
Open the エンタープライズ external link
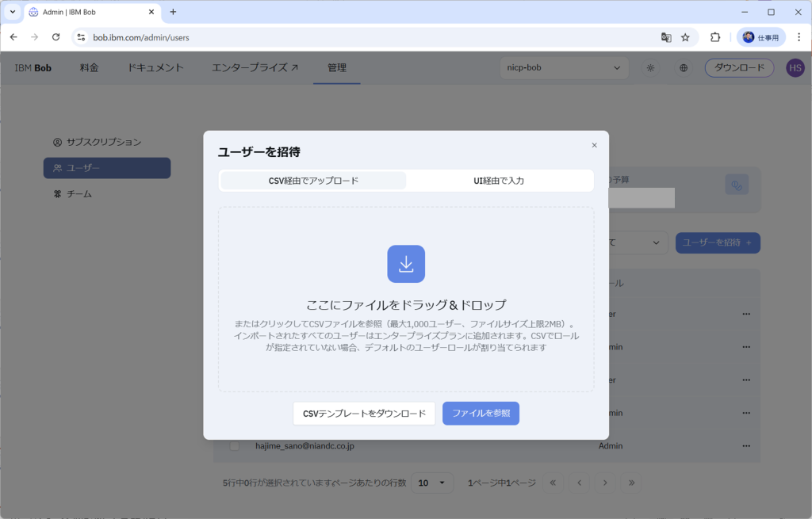(255, 68)
